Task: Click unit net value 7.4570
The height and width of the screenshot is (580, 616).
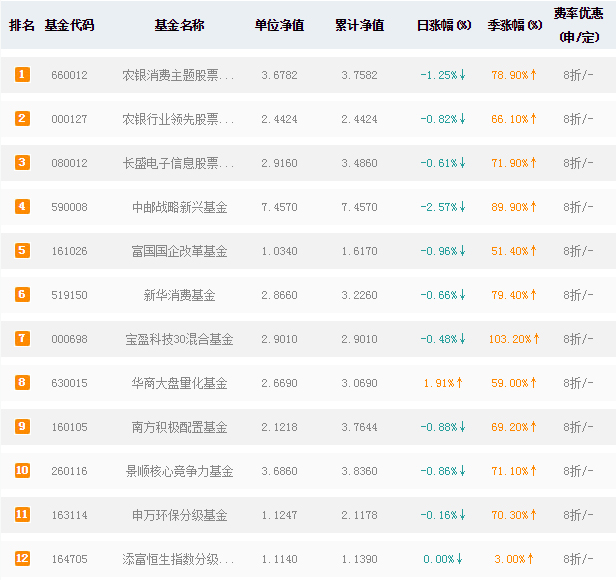Action: [279, 207]
